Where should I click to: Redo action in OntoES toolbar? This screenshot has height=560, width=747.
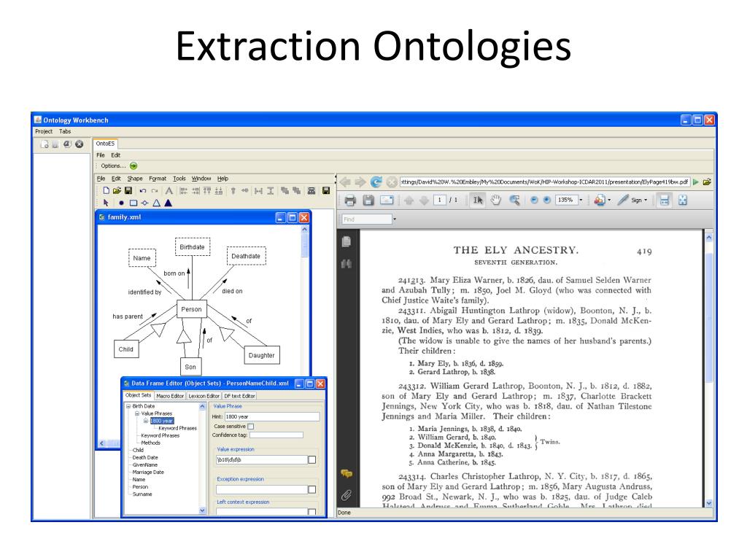pyautogui.click(x=155, y=190)
